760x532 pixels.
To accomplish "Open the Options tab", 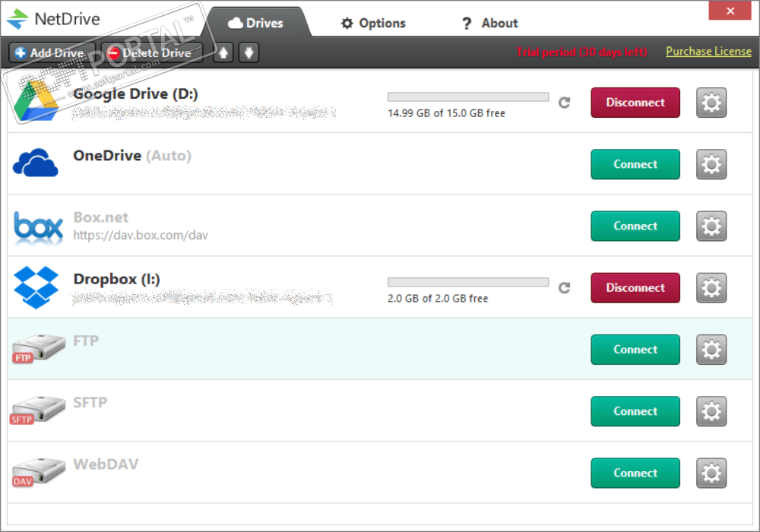I will [x=373, y=23].
